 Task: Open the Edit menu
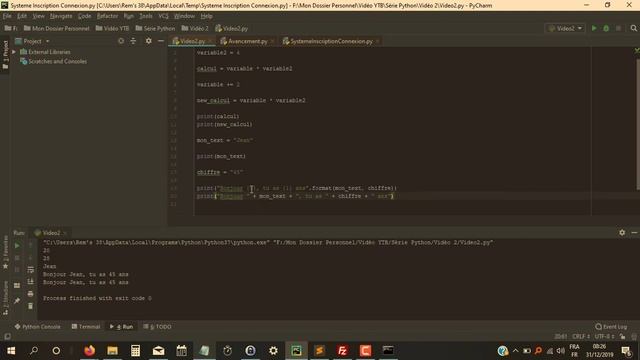pos(22,16)
